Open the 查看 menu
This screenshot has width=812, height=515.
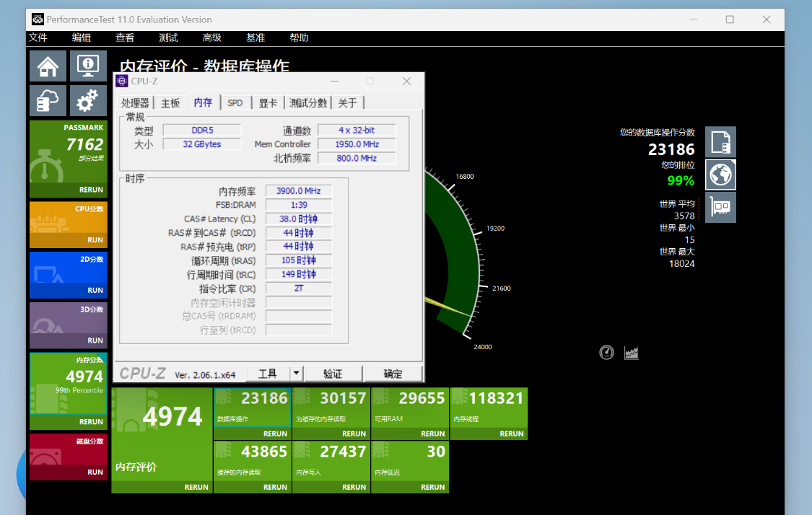point(125,38)
